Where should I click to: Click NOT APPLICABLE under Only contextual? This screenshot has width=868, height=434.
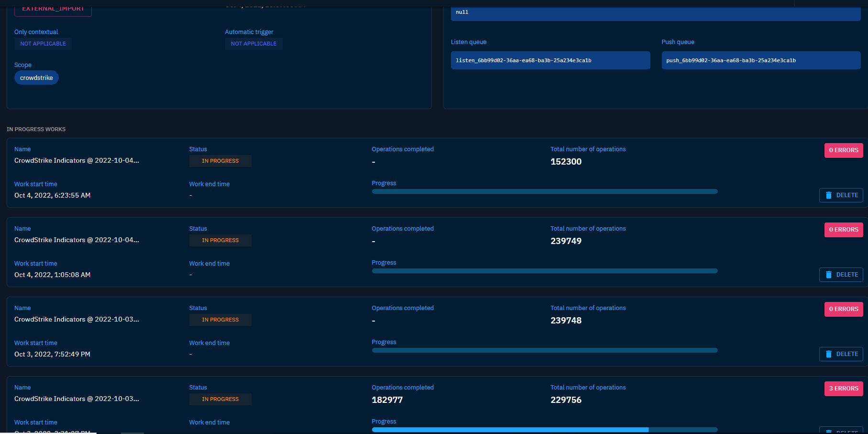tap(43, 44)
